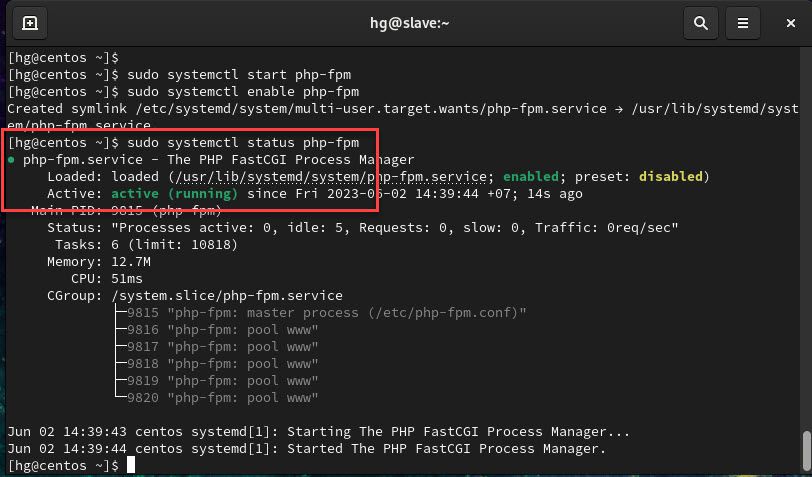This screenshot has width=812, height=477.
Task: Click the CGroup /system.slice/php-fpm.service path
Action: pos(227,296)
